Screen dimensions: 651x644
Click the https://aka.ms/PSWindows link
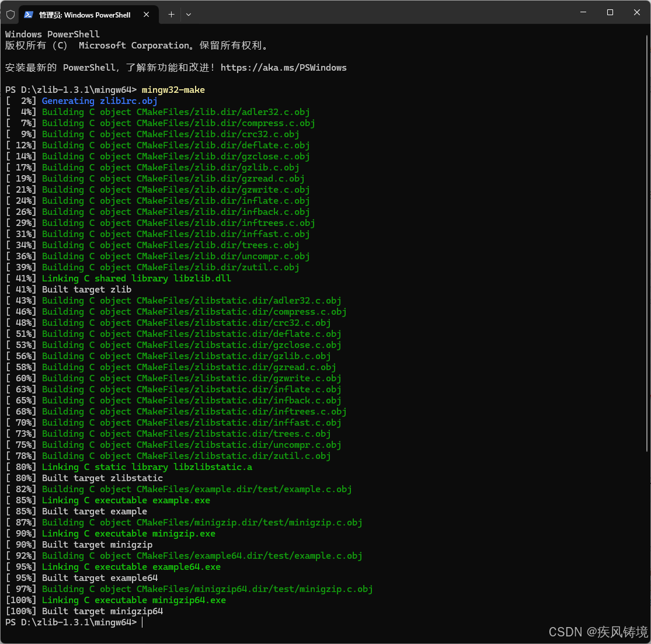tap(284, 68)
